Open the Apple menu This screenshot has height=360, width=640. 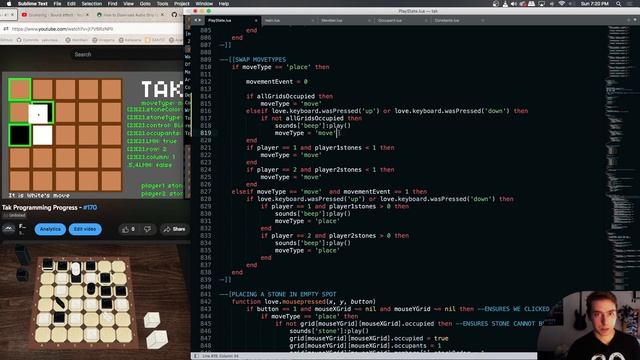pyautogui.click(x=9, y=4)
